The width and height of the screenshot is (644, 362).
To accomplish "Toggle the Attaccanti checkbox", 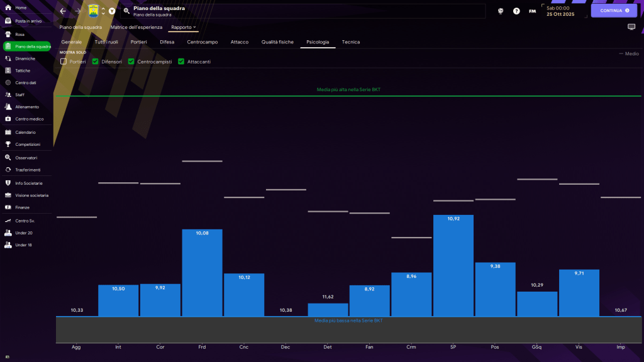I will [x=181, y=62].
